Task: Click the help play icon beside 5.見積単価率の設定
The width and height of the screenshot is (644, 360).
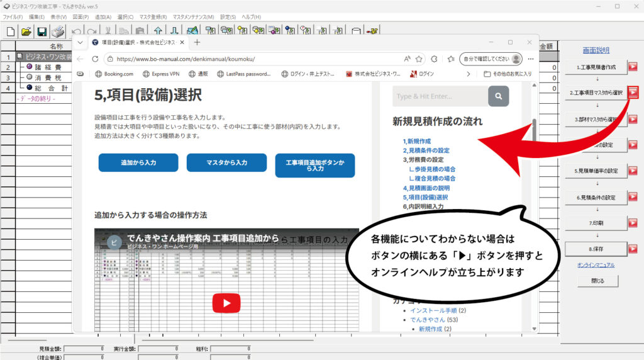Action: pyautogui.click(x=633, y=171)
